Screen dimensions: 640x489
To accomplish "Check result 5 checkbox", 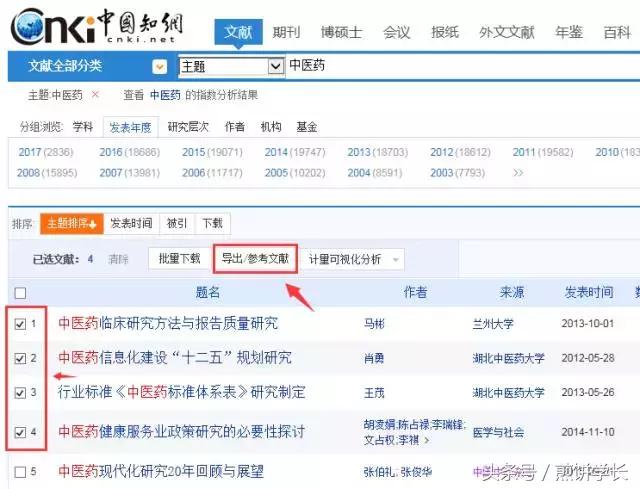I will 20,472.
